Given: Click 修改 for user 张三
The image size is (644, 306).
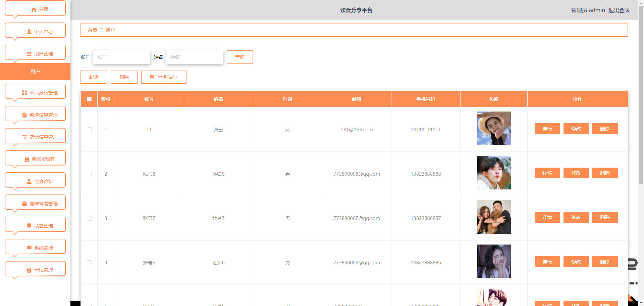Looking at the screenshot, I should click(x=576, y=129).
